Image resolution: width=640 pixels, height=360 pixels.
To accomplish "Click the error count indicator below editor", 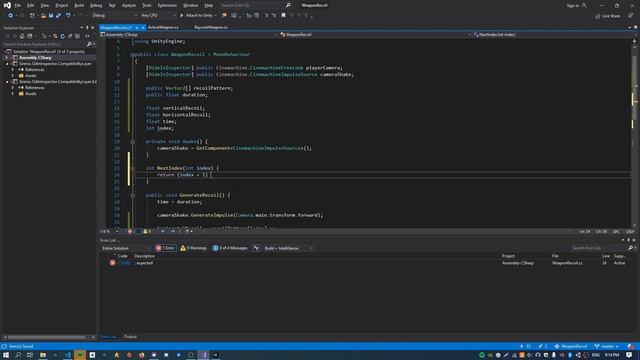I will tap(132, 231).
